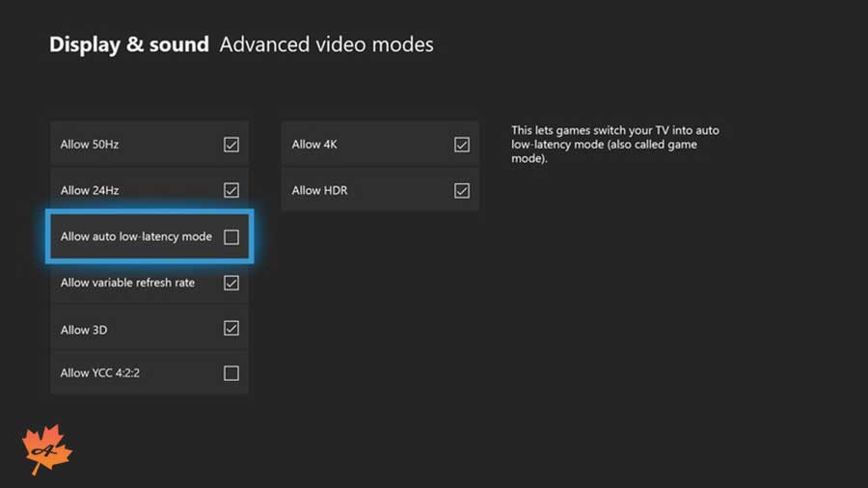The height and width of the screenshot is (488, 868).
Task: Enable the Allow YCC 4:2:2 checkbox
Action: [231, 373]
